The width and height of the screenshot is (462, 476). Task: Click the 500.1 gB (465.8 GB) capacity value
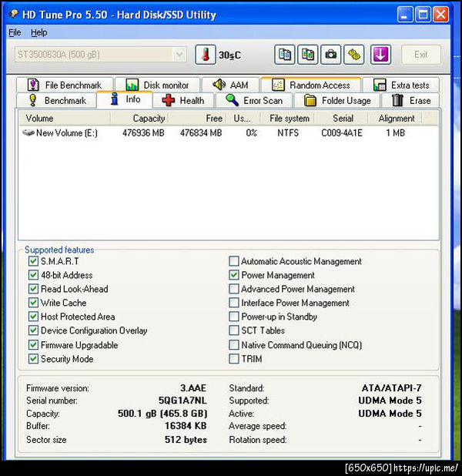pyautogui.click(x=162, y=414)
